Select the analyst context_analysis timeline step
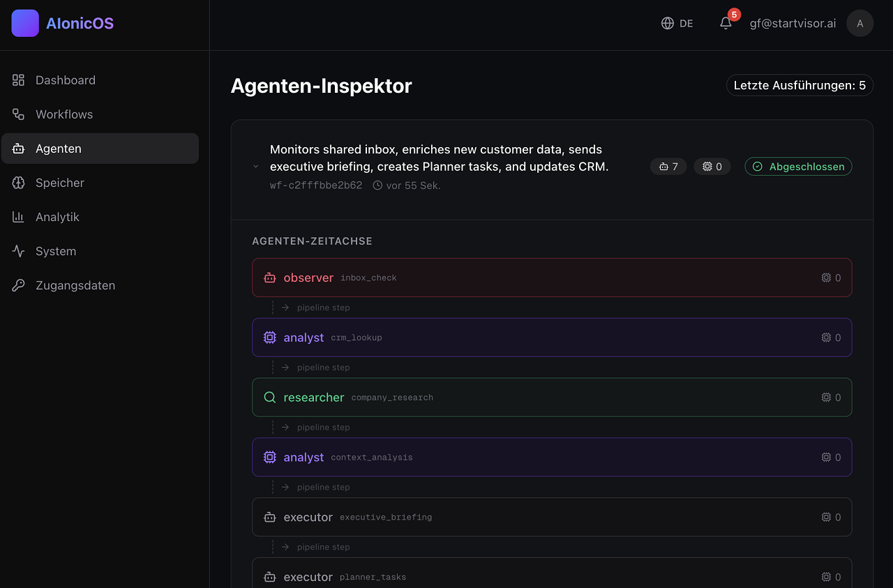The width and height of the screenshot is (893, 588). (x=551, y=458)
